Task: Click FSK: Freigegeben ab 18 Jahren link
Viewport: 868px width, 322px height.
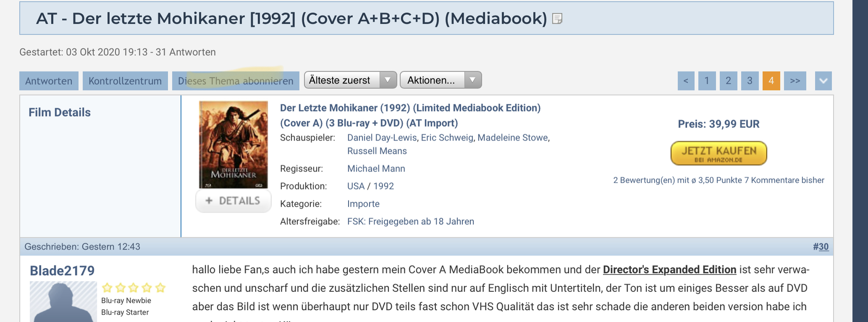Action: pyautogui.click(x=410, y=222)
